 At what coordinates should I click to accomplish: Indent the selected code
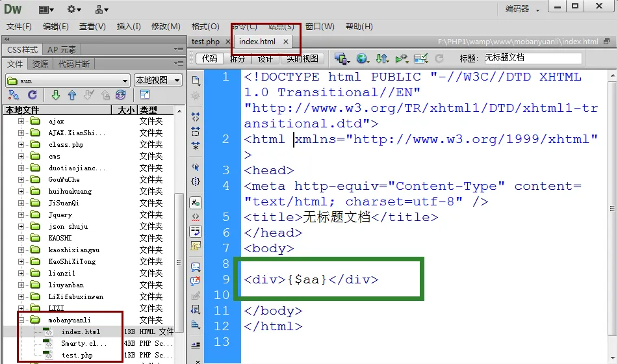pos(196,345)
